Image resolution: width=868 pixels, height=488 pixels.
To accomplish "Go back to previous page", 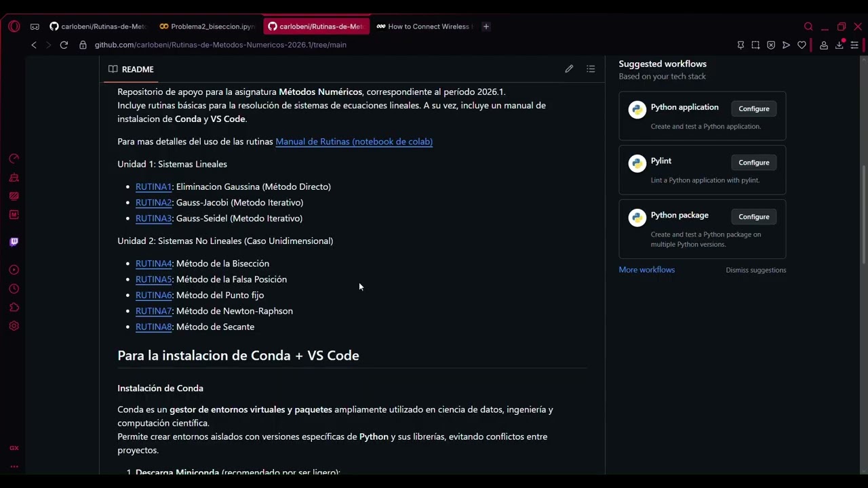I will tap(34, 45).
